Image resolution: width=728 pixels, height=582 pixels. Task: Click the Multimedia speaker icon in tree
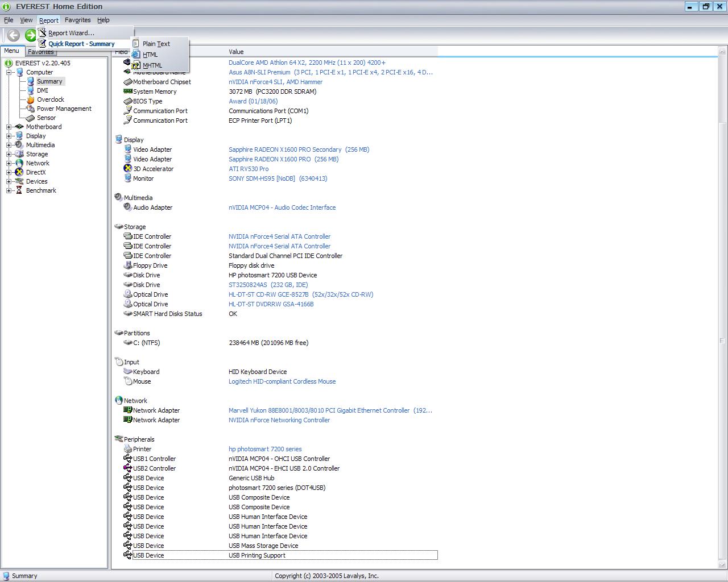[x=19, y=145]
